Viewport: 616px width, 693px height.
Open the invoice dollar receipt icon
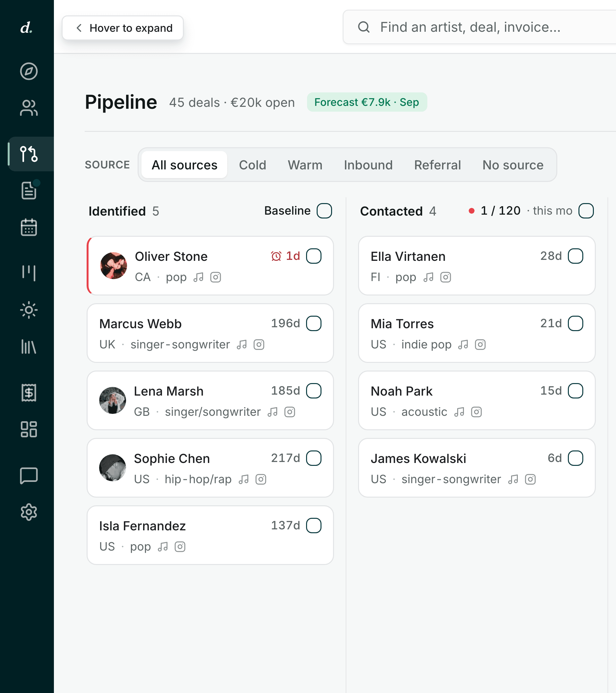[29, 393]
